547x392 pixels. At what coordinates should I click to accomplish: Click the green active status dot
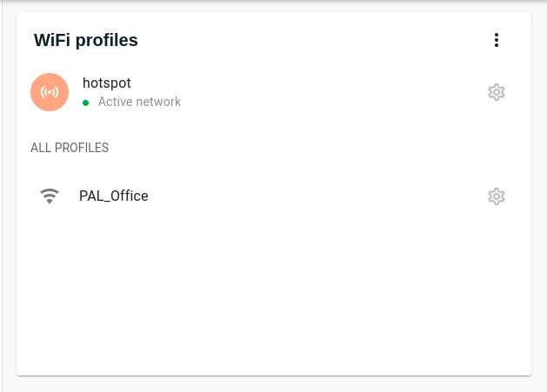click(x=86, y=103)
